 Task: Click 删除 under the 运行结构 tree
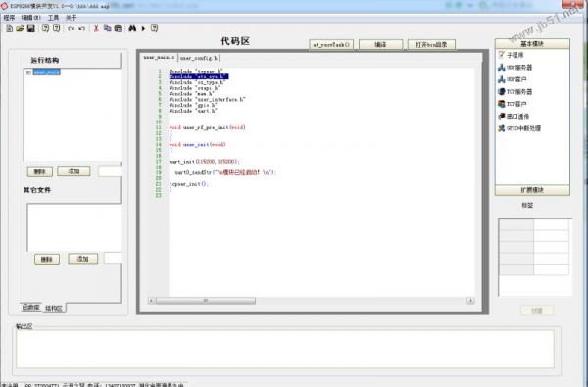point(40,171)
